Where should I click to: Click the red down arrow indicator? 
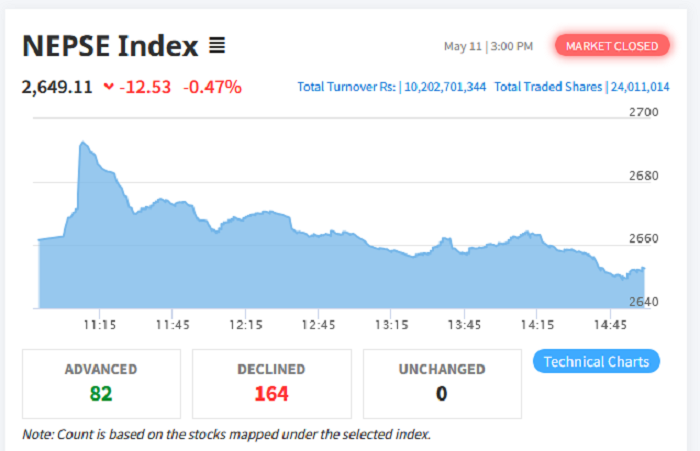[x=108, y=87]
